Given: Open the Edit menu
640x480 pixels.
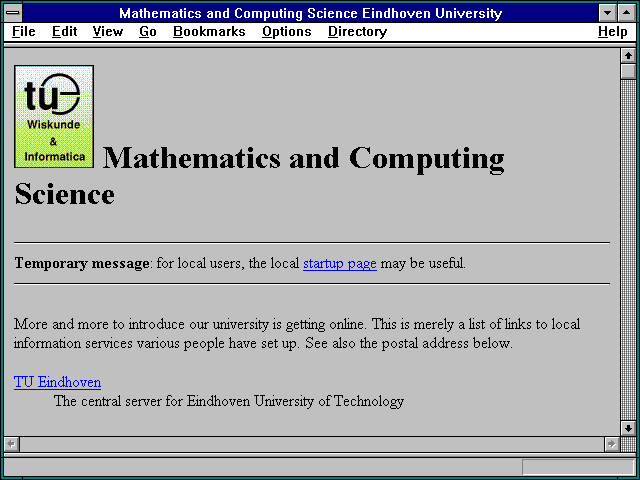Looking at the screenshot, I should [x=64, y=32].
